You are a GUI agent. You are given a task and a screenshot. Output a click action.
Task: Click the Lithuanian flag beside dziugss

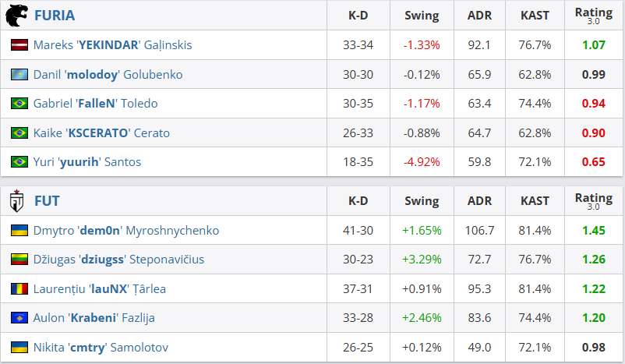click(19, 260)
